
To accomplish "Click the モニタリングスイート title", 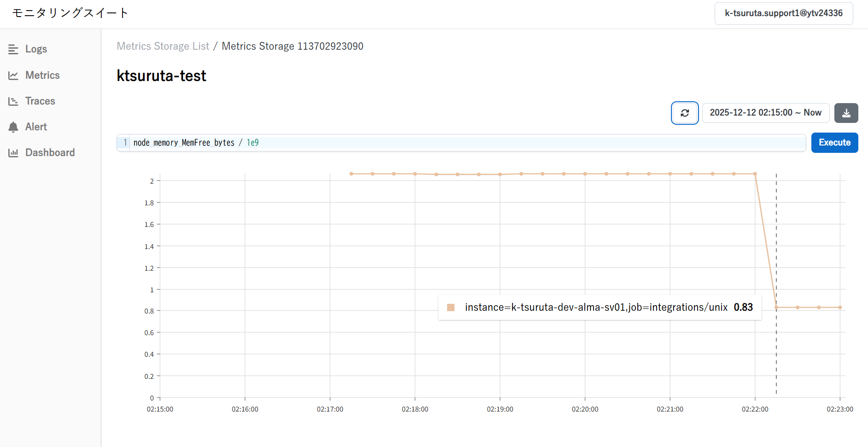I will point(70,13).
